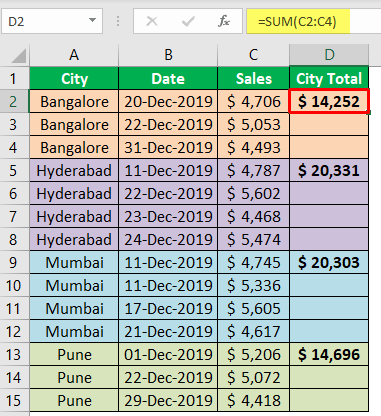This screenshot has width=381, height=416.
Task: Click the Cancel X icon in formula bar
Action: click(152, 22)
